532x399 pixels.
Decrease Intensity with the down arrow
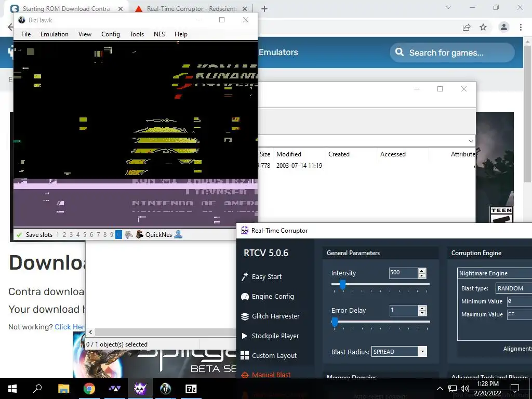pyautogui.click(x=422, y=275)
